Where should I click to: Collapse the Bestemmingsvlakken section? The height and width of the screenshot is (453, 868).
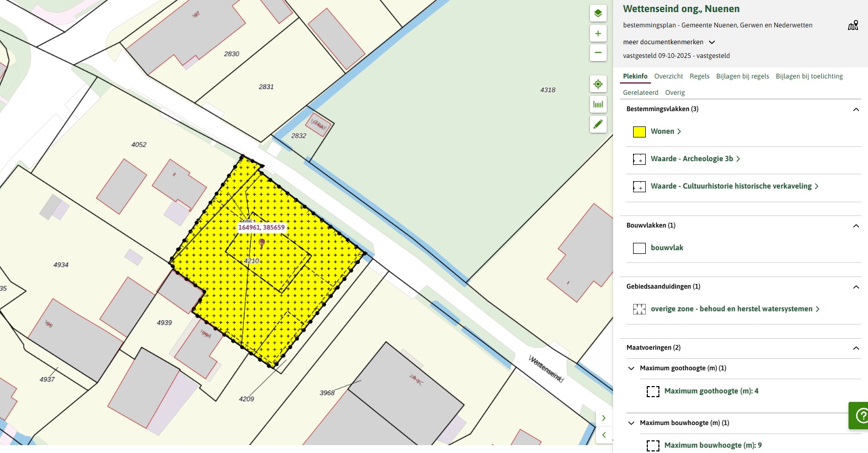click(856, 110)
